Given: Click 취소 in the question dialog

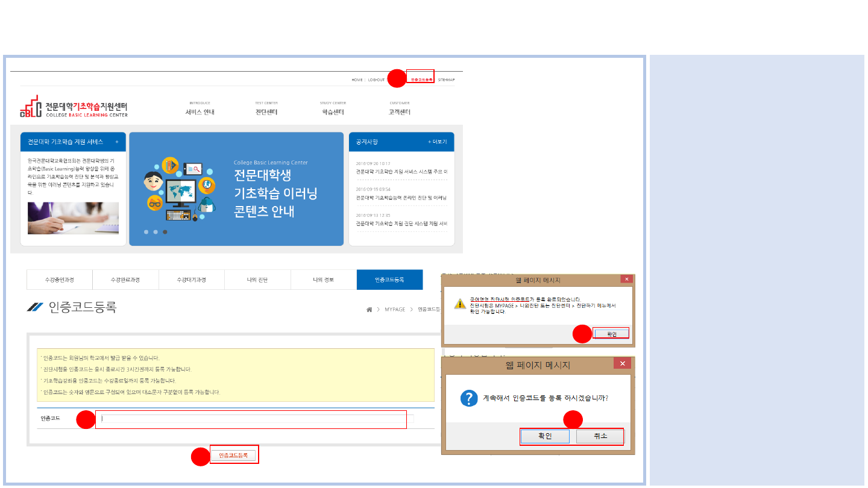Looking at the screenshot, I should coord(600,436).
